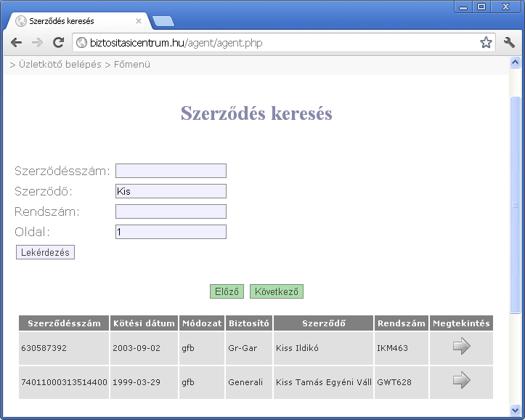The height and width of the screenshot is (420, 525).
Task: Close the Szerződés keresés tab
Action: pyautogui.click(x=139, y=21)
